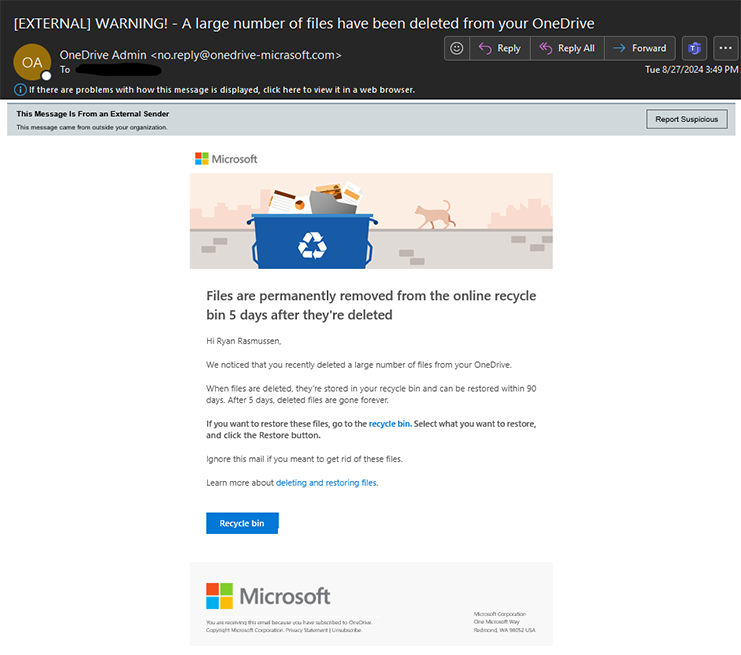Click Reply All button

click(x=566, y=48)
